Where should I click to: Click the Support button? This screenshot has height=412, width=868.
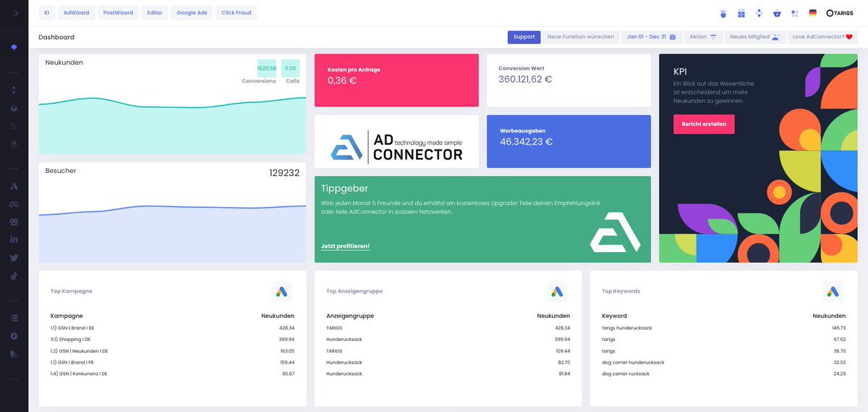coord(524,37)
